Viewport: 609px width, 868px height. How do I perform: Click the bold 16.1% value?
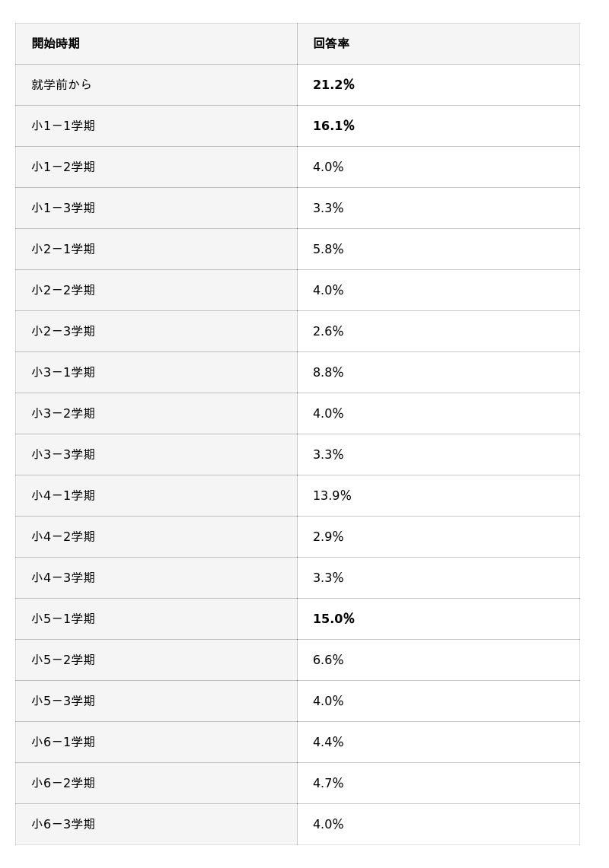(x=333, y=126)
